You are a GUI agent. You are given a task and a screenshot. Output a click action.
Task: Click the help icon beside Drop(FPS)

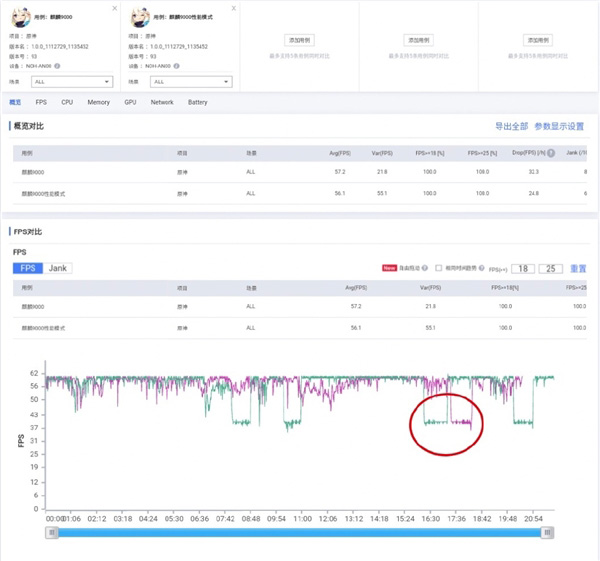click(x=547, y=154)
